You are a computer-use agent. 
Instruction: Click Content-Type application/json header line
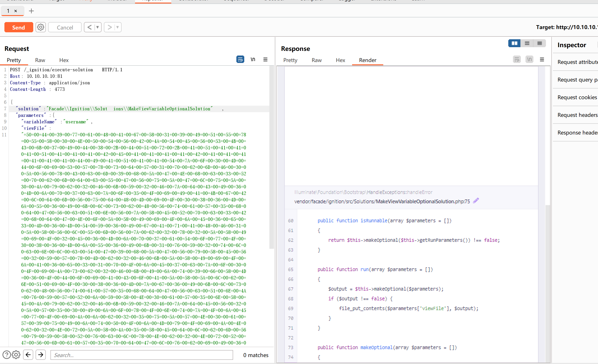click(x=50, y=83)
